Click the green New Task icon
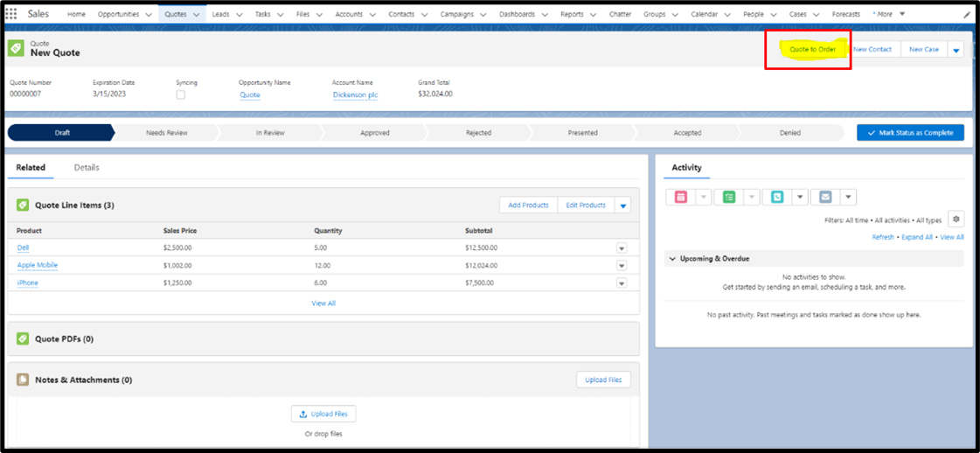The height and width of the screenshot is (453, 980). (x=729, y=198)
